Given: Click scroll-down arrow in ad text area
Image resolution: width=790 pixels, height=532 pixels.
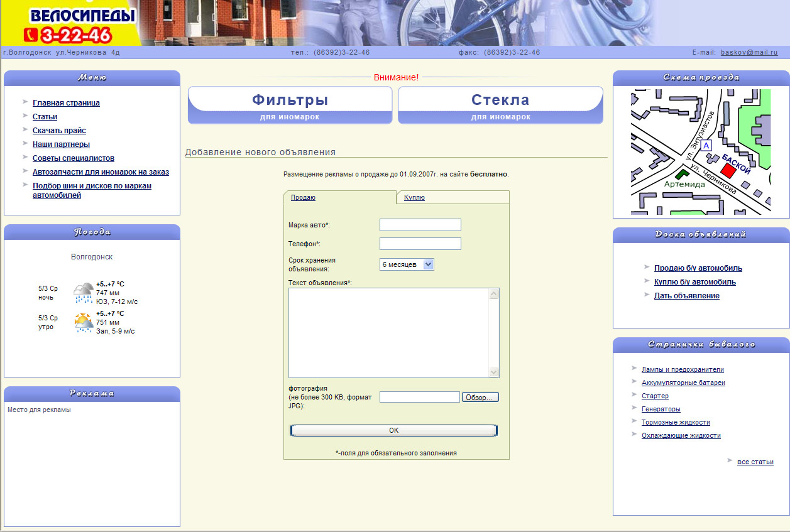Looking at the screenshot, I should tap(493, 372).
